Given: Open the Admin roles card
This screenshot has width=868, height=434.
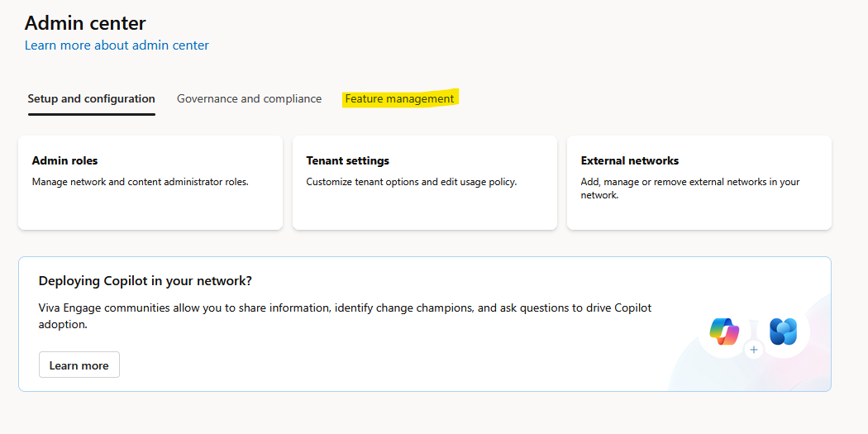Looking at the screenshot, I should click(150, 183).
